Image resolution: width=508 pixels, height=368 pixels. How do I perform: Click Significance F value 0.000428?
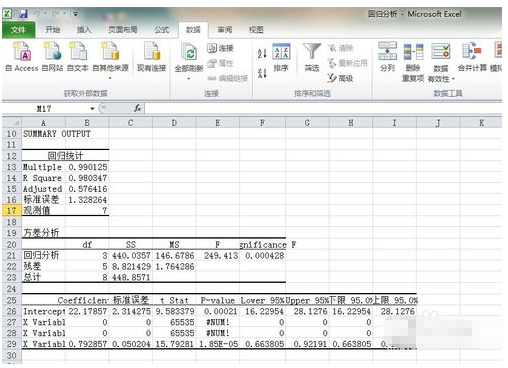point(263,256)
